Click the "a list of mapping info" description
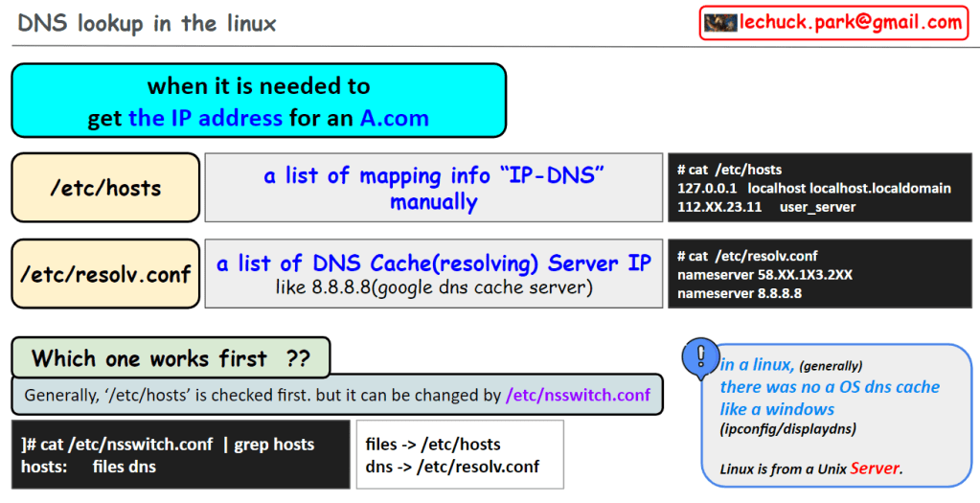The height and width of the screenshot is (503, 980). (434, 175)
